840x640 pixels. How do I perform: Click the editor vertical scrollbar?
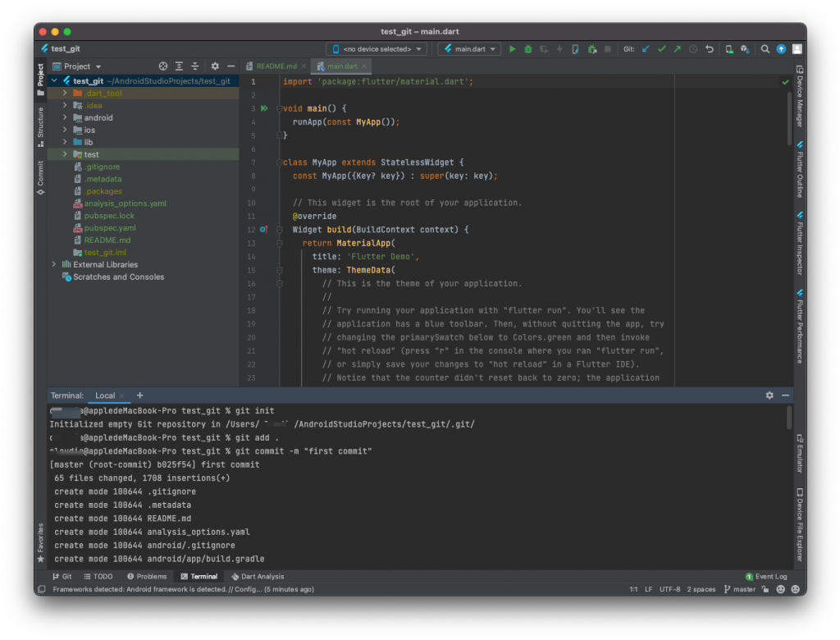pos(789,119)
